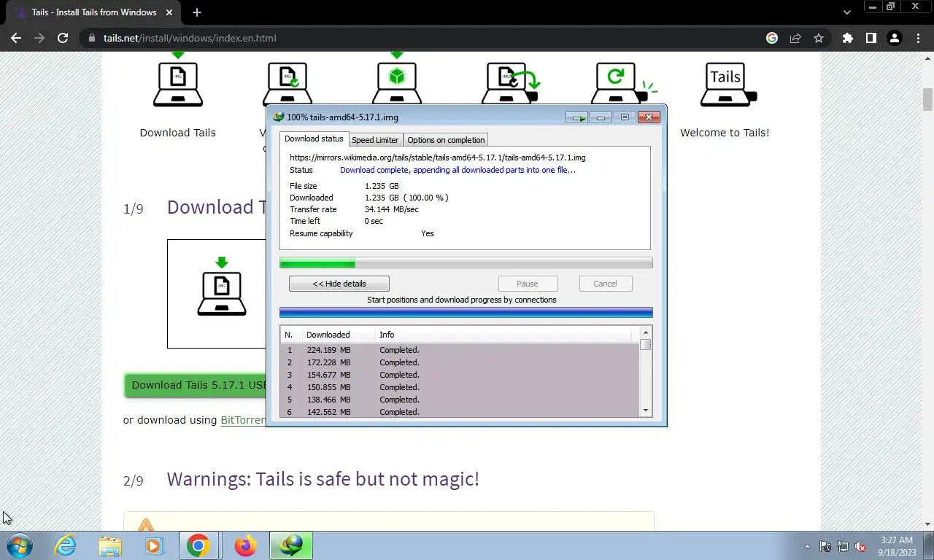Click the Cancel button in download dialog

[605, 284]
